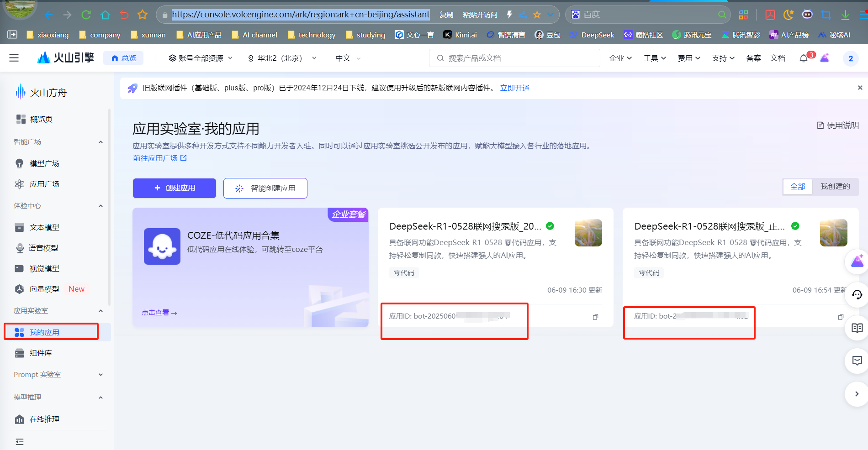Expand the 账号全部资源 dropdown
The width and height of the screenshot is (868, 450).
tap(201, 58)
